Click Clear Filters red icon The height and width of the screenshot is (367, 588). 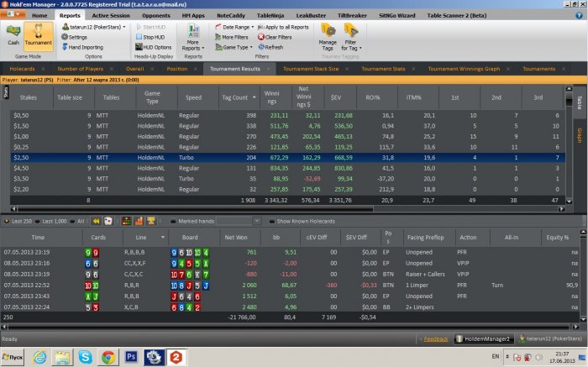261,37
